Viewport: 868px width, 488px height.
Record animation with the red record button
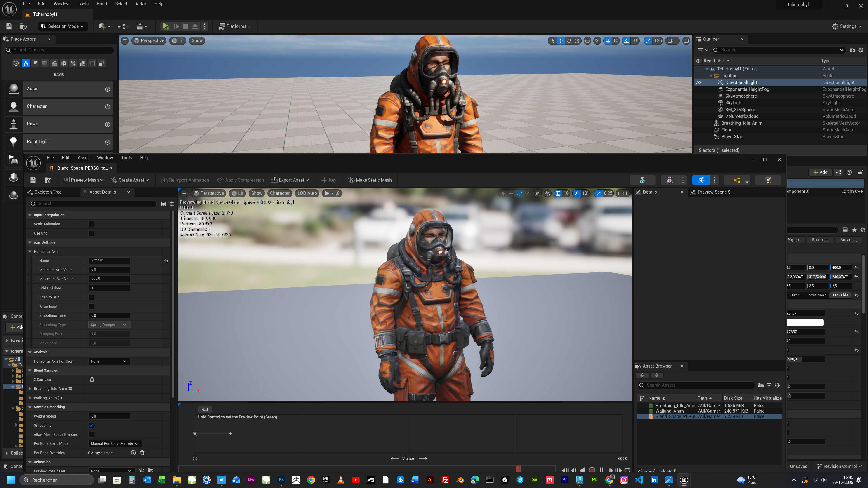click(592, 470)
